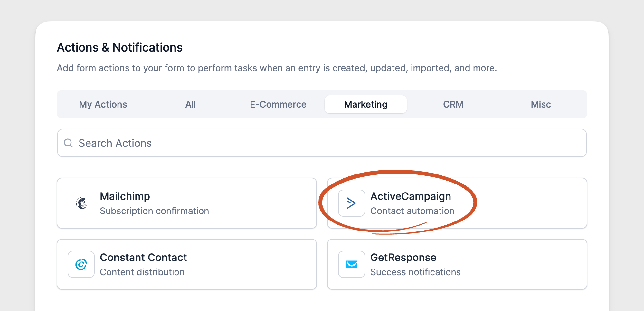Open the CRM tab
The width and height of the screenshot is (644, 311).
453,104
